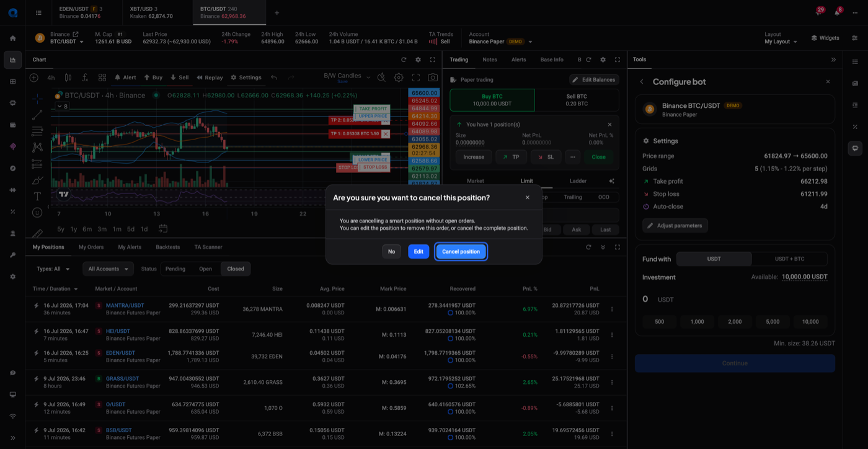The height and width of the screenshot is (449, 868).
Task: Switch to the Notes tab
Action: 490,60
